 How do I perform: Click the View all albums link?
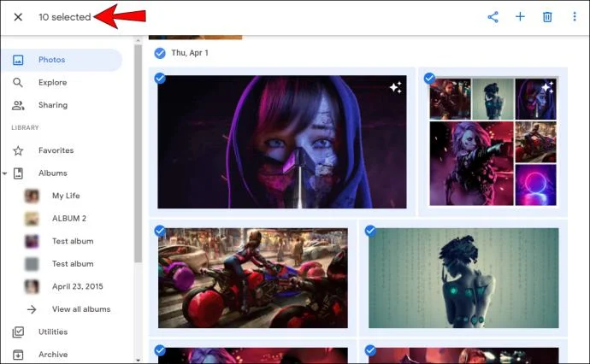[x=81, y=309]
